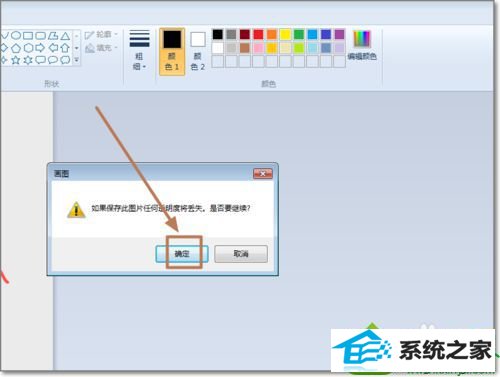Pick the orange color swatch

(272, 34)
